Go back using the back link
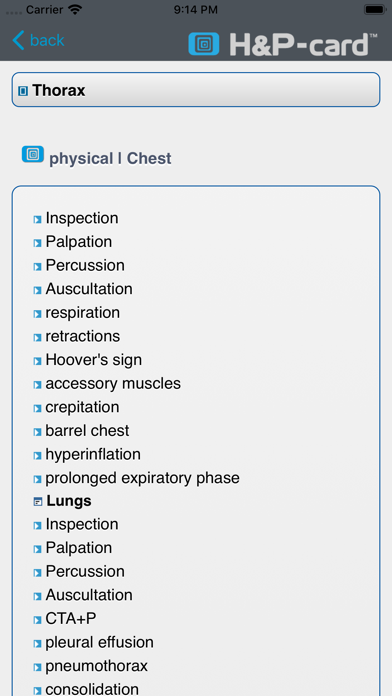The image size is (392, 696). [x=47, y=40]
